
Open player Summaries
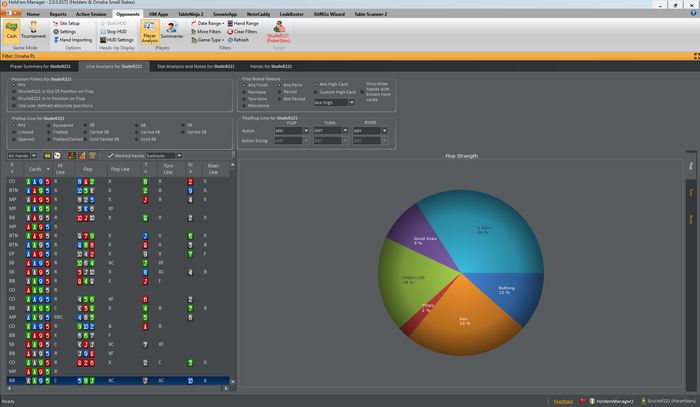click(x=172, y=31)
